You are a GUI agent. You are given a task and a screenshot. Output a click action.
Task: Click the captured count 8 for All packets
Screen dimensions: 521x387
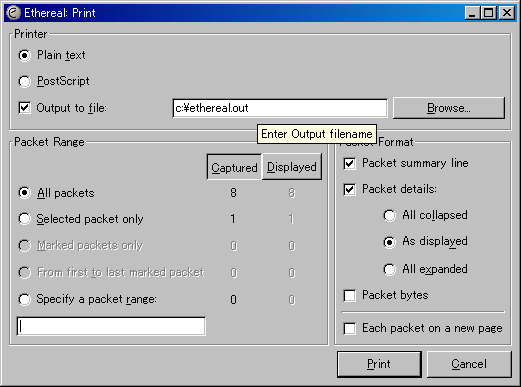[x=233, y=193]
